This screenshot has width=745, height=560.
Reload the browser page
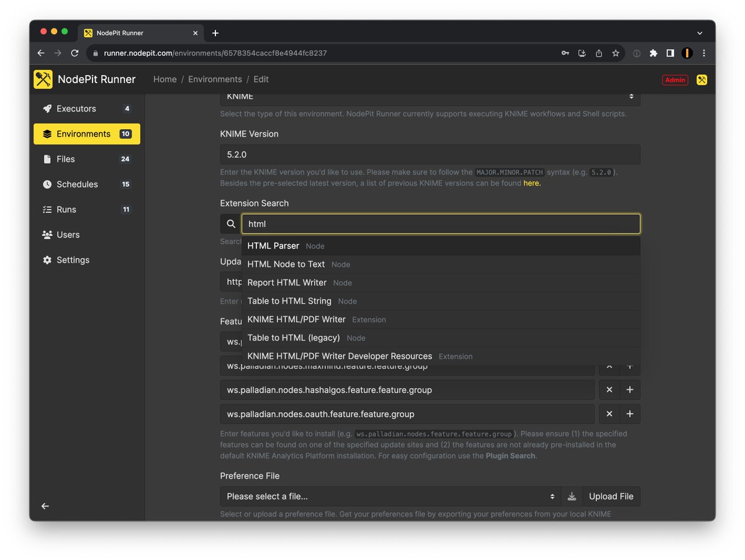(x=74, y=53)
